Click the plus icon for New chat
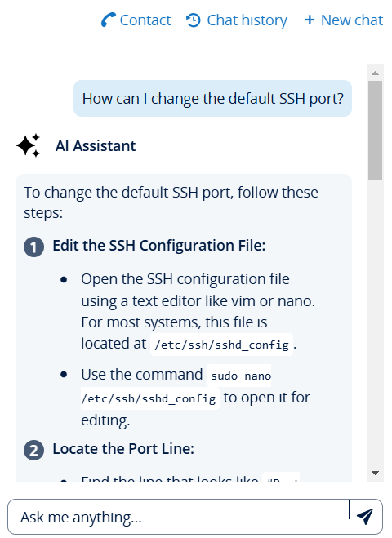 310,20
